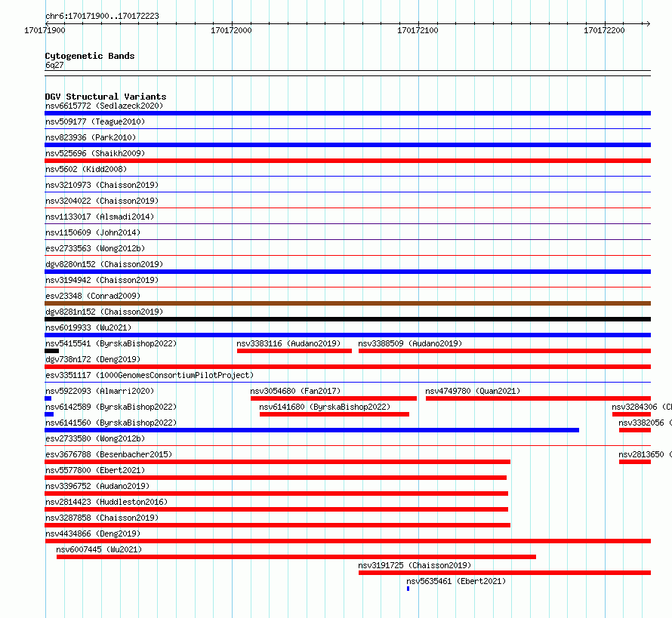Select nsv3287858 (Chaisson2019) label

(102, 518)
